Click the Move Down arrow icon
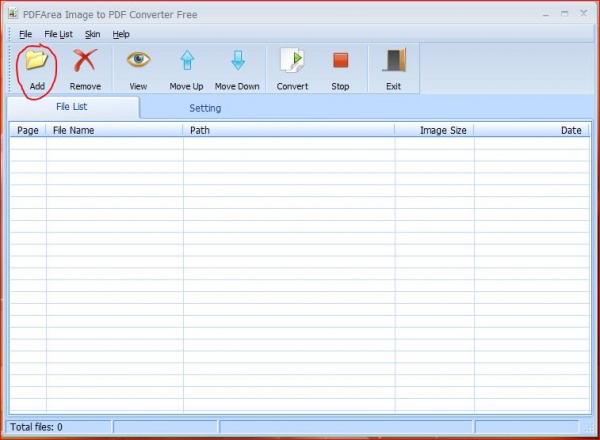Image resolution: width=600 pixels, height=440 pixels. pos(238,60)
